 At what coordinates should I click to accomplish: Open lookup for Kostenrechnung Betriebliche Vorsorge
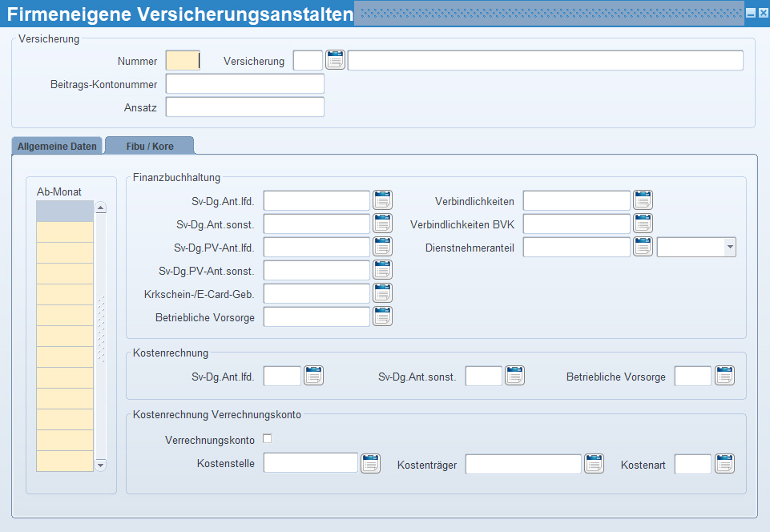click(x=724, y=375)
